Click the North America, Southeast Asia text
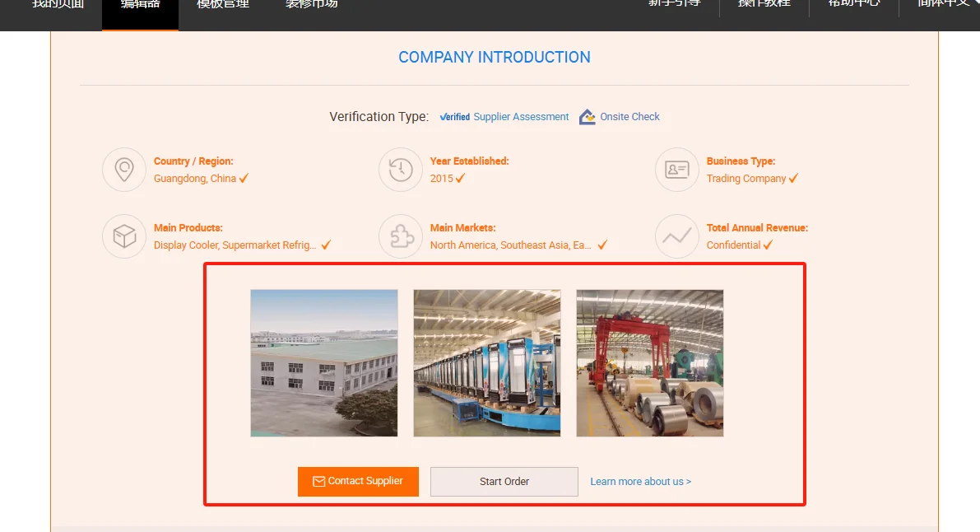 [x=511, y=245]
